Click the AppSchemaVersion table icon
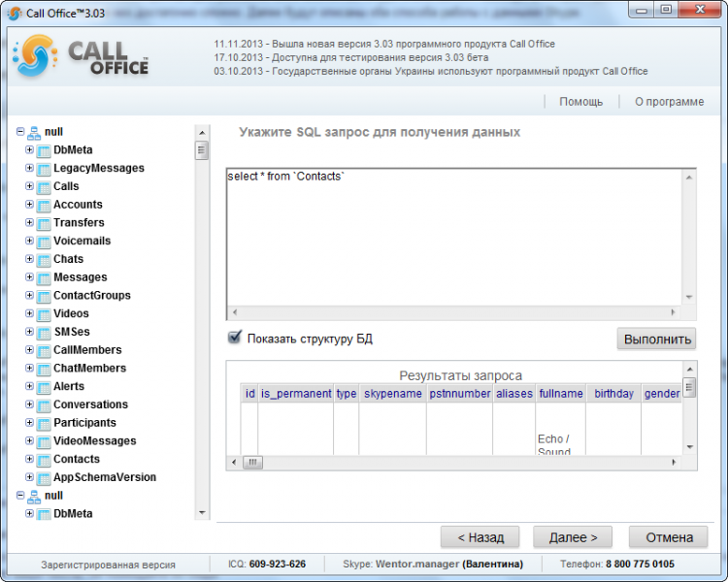The image size is (728, 582). 43,478
